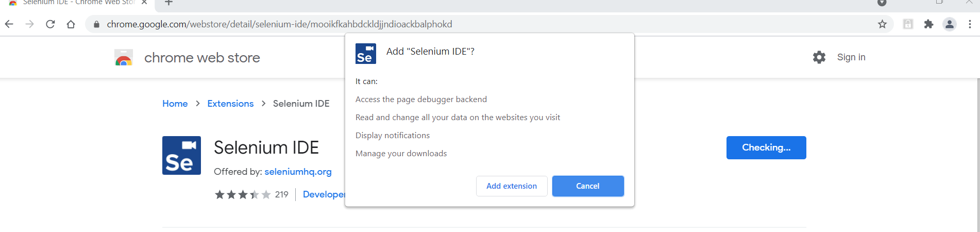
Task: Go to browser home page
Action: tap(71, 24)
